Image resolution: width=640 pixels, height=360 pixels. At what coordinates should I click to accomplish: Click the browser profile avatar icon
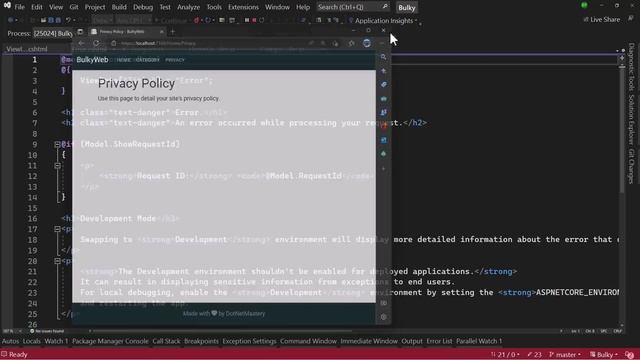(x=367, y=43)
